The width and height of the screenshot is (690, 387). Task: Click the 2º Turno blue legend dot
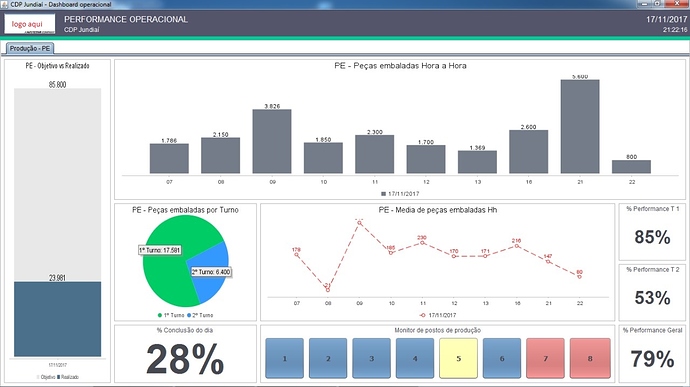(189, 315)
